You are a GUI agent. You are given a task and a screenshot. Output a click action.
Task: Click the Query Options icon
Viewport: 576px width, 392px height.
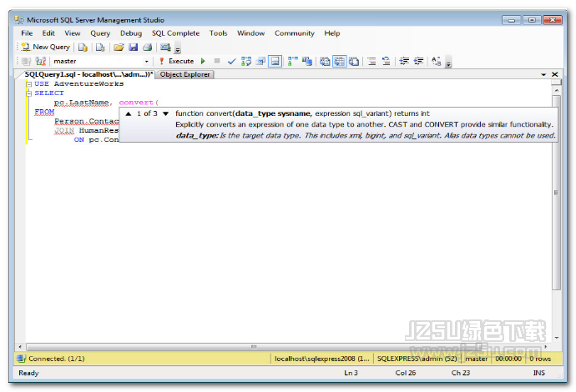[x=260, y=61]
